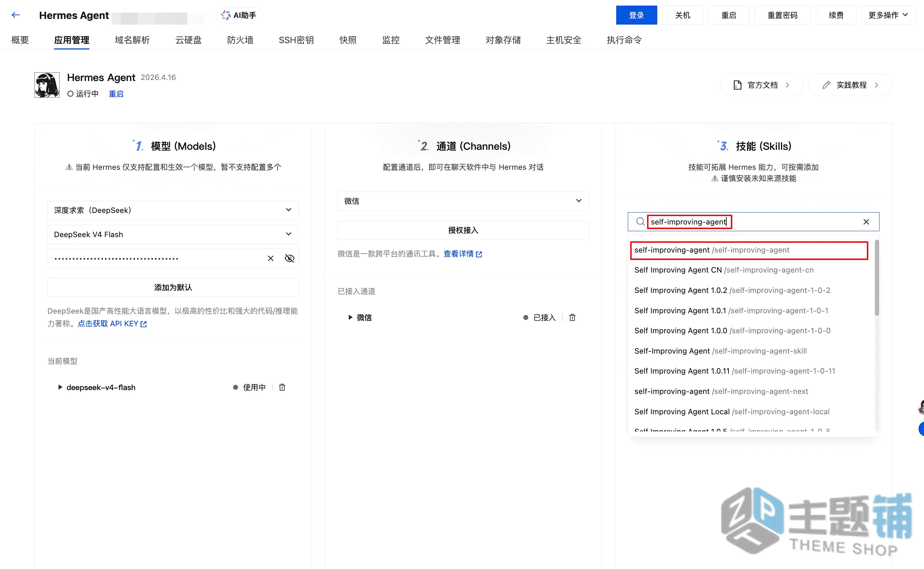The width and height of the screenshot is (924, 569).
Task: Open the 监控 tab
Action: pos(390,40)
